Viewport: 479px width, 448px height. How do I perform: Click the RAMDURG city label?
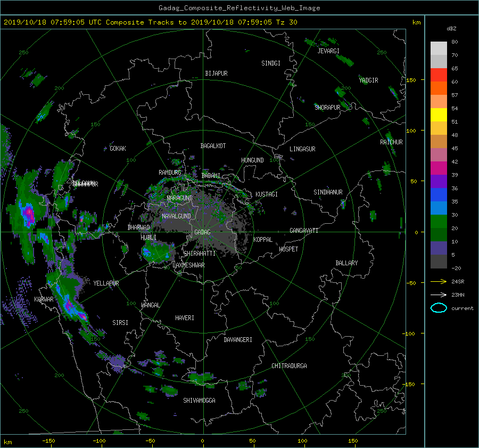(170, 173)
